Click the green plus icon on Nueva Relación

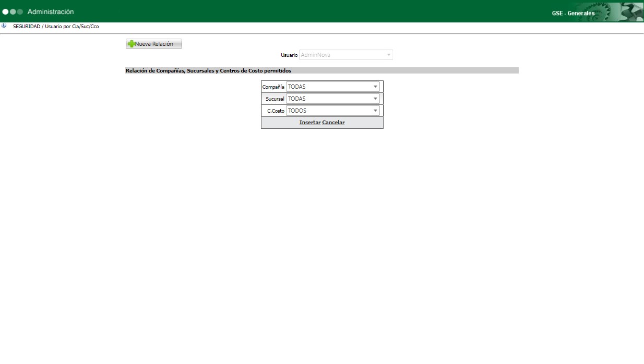[x=131, y=44]
